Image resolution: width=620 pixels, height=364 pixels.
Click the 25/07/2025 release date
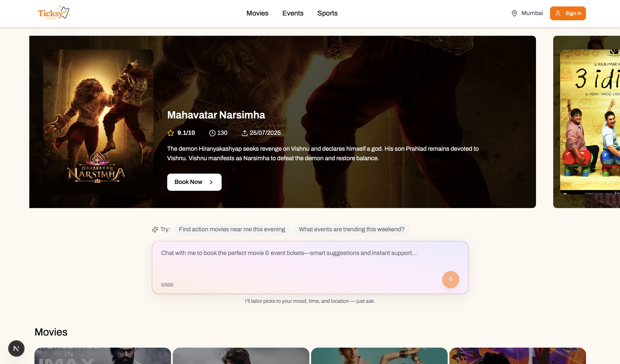pos(265,133)
